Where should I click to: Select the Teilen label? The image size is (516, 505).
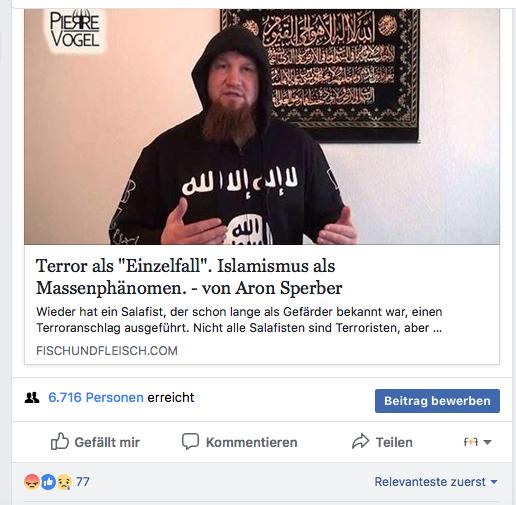click(394, 442)
